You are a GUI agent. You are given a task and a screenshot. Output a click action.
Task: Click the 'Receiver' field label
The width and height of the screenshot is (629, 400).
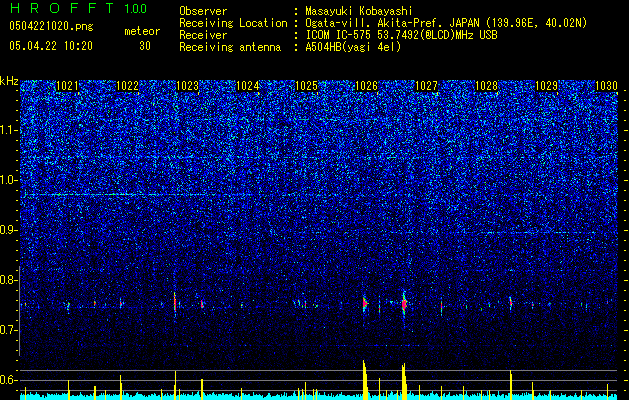(203, 35)
